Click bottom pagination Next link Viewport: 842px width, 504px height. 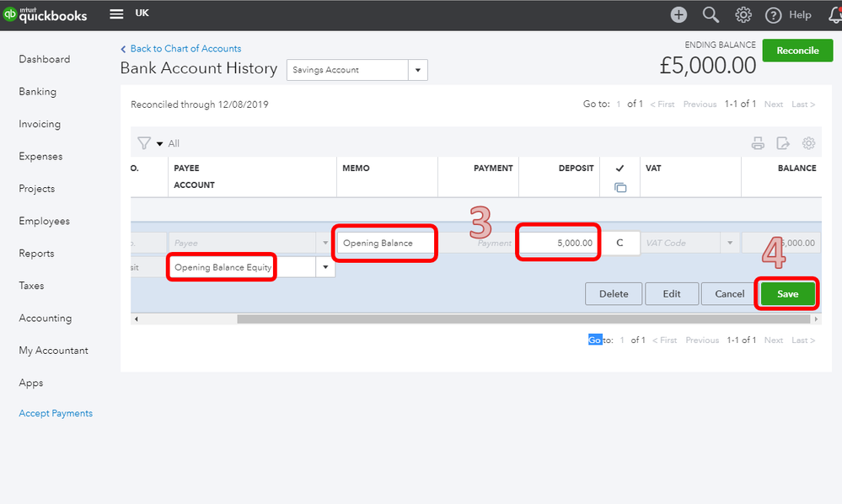coord(774,340)
